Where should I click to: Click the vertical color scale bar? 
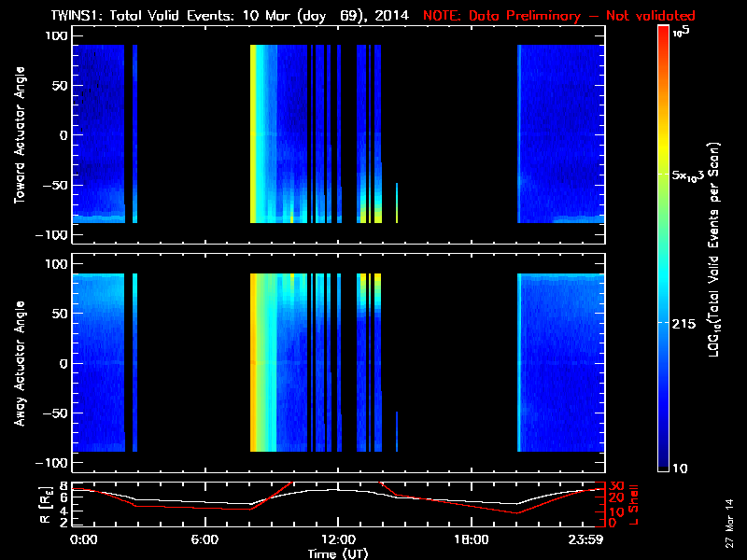[x=664, y=249]
